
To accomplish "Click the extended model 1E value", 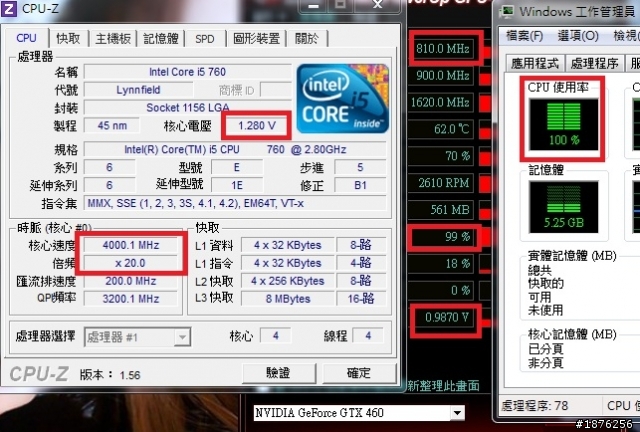I will point(237,185).
